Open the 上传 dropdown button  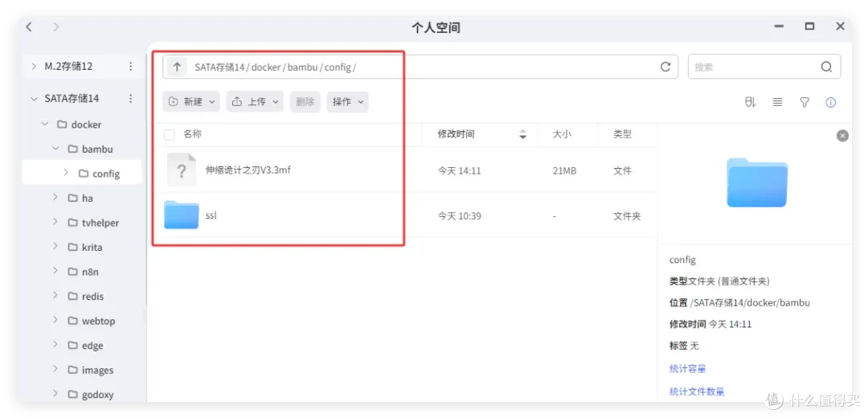click(x=256, y=102)
